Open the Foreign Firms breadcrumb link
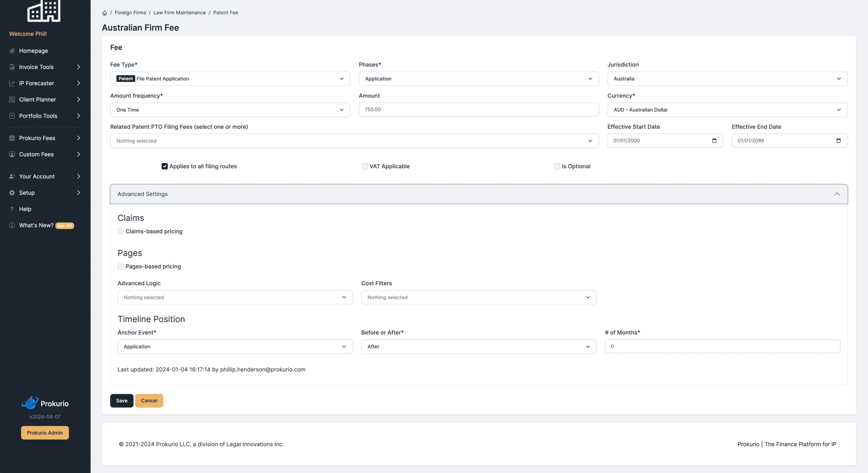 pos(130,13)
